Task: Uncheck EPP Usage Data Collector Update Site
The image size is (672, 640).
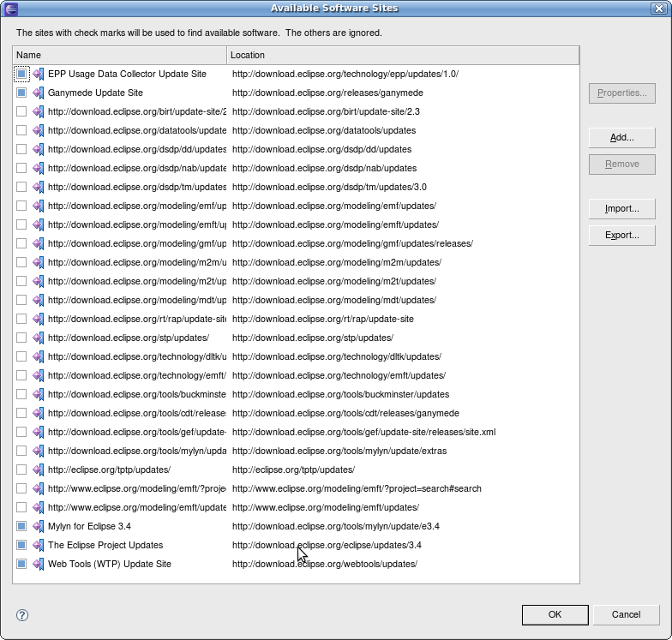Action: (x=21, y=74)
